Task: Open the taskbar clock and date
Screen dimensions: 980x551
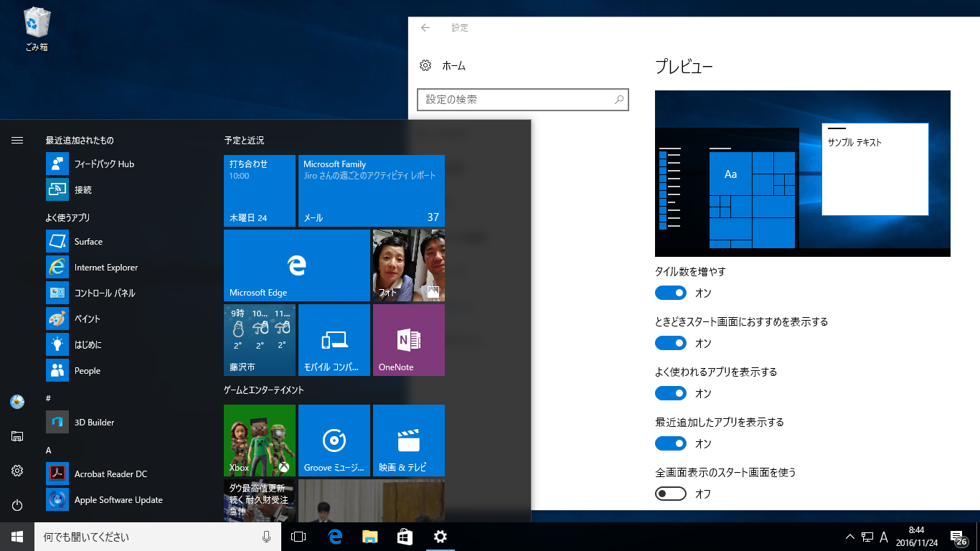Action: coord(916,537)
